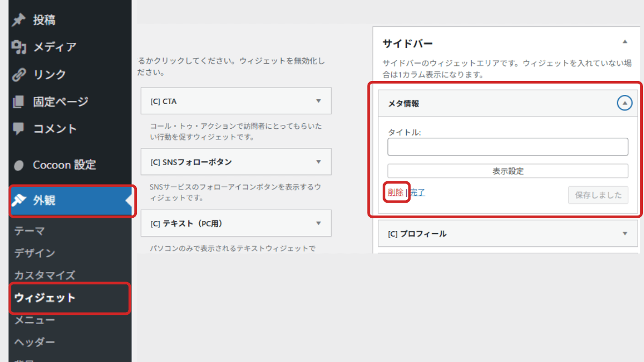Screen dimensions: 644x362
Task: Click the サイドバー heading text
Action: tap(407, 43)
